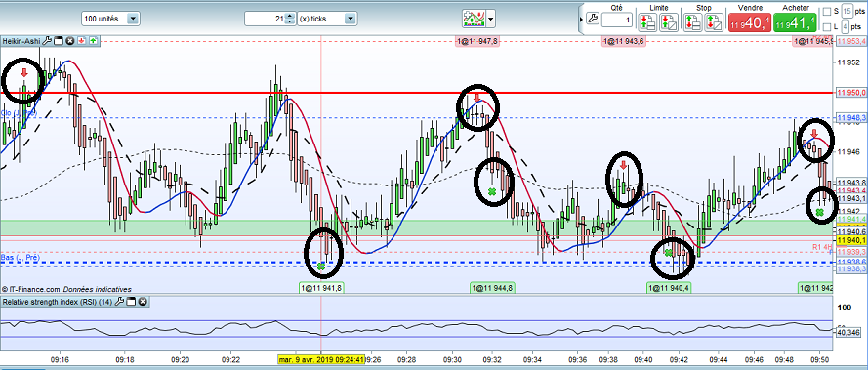Close the RSI indicator panel
Viewport: 868px width, 370px height.
(x=143, y=302)
